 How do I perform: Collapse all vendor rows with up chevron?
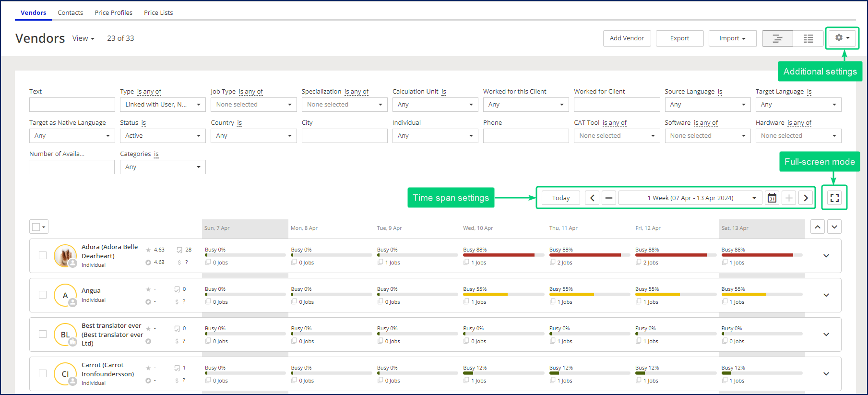[x=818, y=227]
